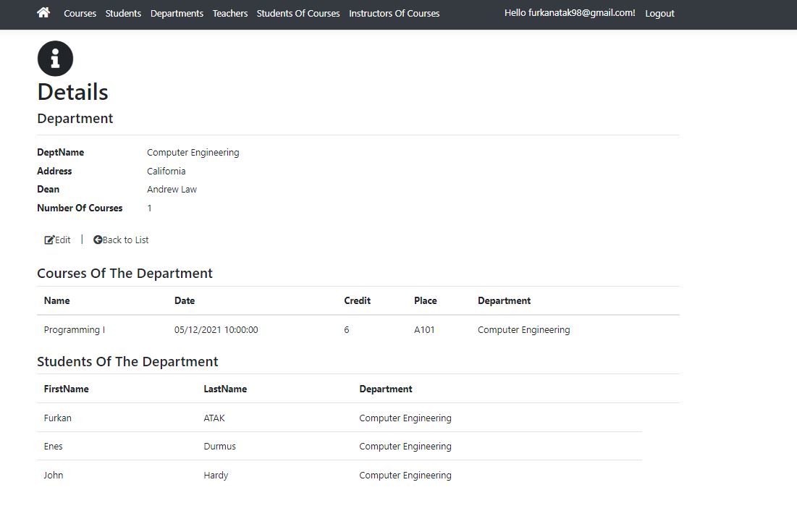Click the circular info icon above Details
Image resolution: width=797 pixels, height=532 pixels.
(55, 59)
